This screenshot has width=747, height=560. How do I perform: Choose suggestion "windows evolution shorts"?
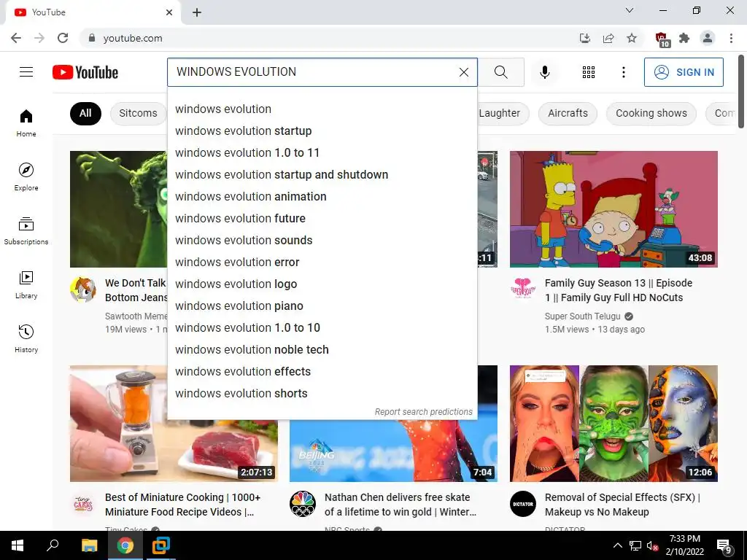pyautogui.click(x=322, y=394)
